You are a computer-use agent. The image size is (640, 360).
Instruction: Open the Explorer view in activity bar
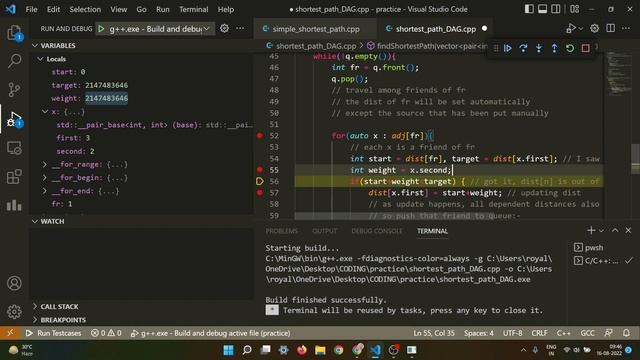click(14, 33)
